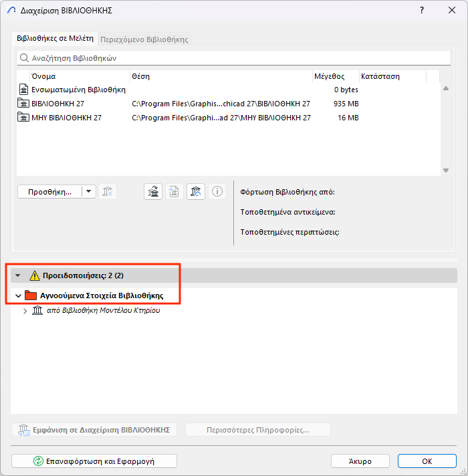Viewport: 468px width, 476px height.
Task: Confirm with the OK button
Action: point(427,461)
